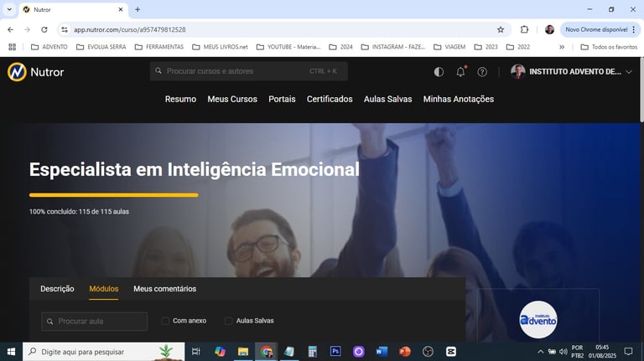Image resolution: width=644 pixels, height=361 pixels.
Task: Click the Procurar aula search field
Action: pos(94,321)
